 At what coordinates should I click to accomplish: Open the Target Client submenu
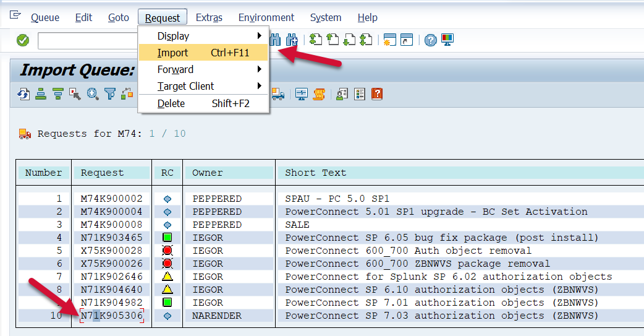[203, 86]
